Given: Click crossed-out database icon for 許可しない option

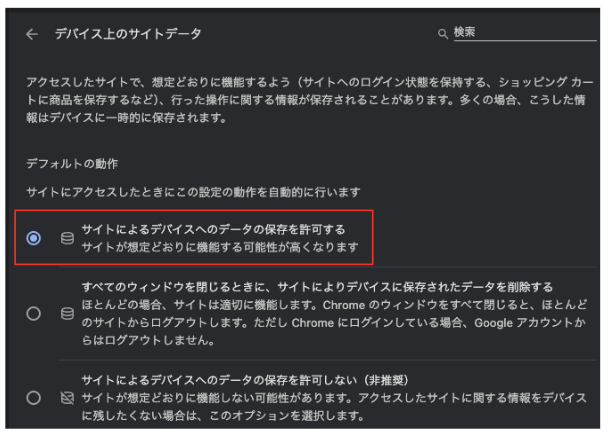Looking at the screenshot, I should [67, 398].
